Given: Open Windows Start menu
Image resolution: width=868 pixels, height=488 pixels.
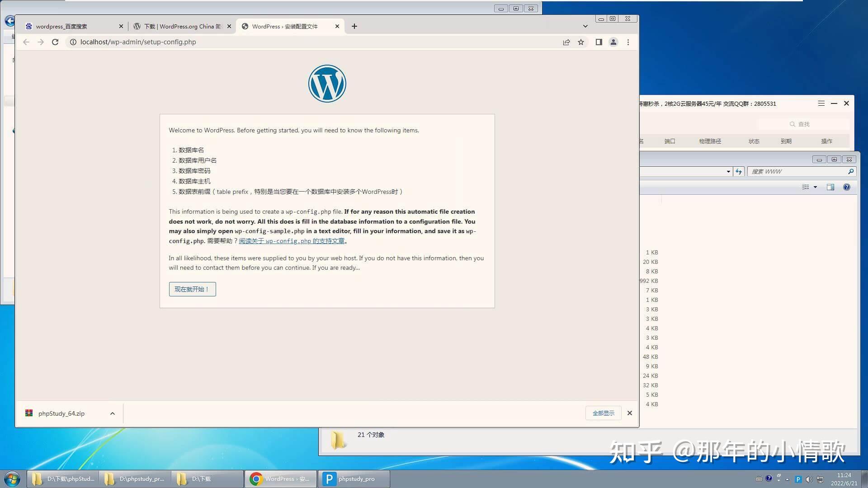Looking at the screenshot, I should pyautogui.click(x=12, y=479).
